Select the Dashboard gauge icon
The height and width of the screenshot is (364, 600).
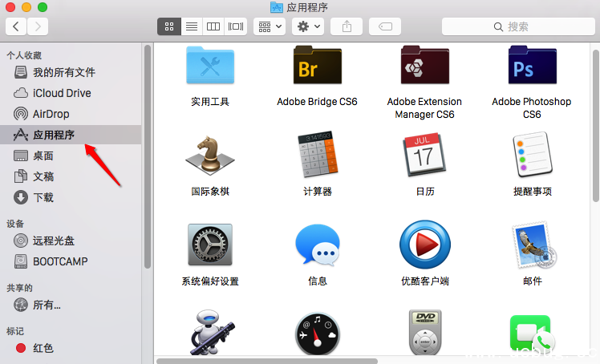point(317,334)
